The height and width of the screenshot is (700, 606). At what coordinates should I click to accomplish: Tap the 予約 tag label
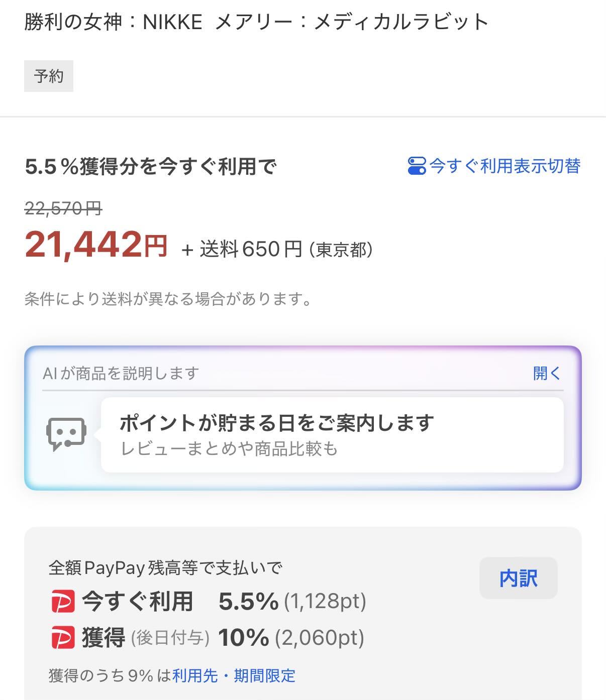tap(49, 76)
